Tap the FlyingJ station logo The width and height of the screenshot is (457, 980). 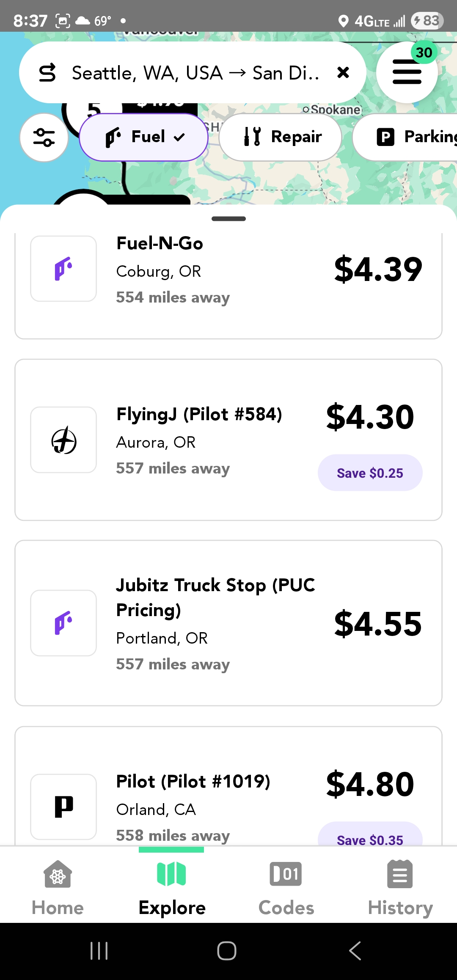pyautogui.click(x=63, y=440)
